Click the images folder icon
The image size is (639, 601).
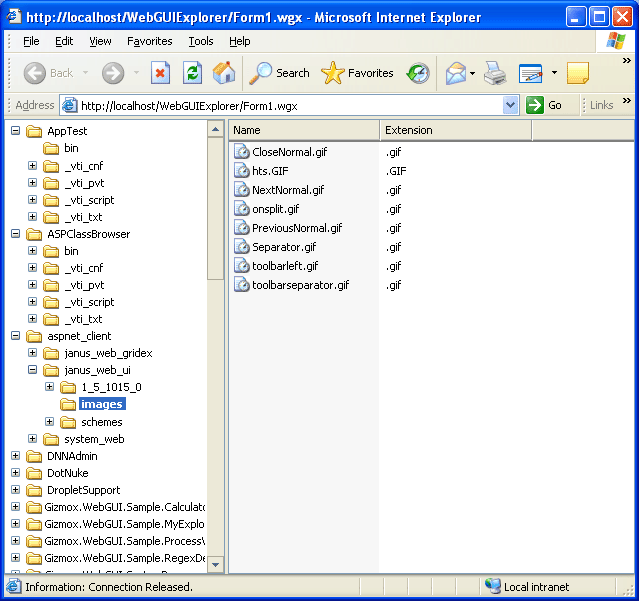click(x=68, y=404)
